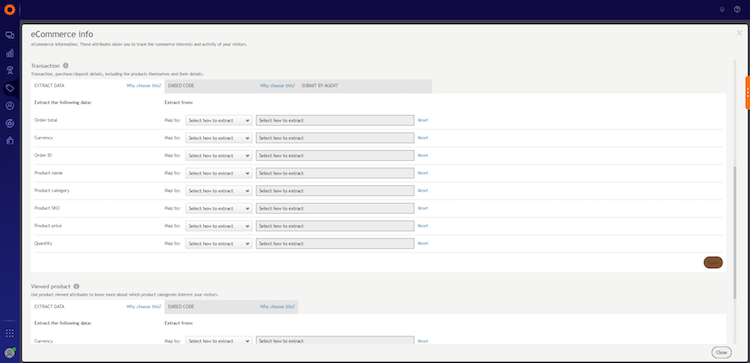Click the Transaction Currency extract text field
The height and width of the screenshot is (363, 750).
click(335, 138)
